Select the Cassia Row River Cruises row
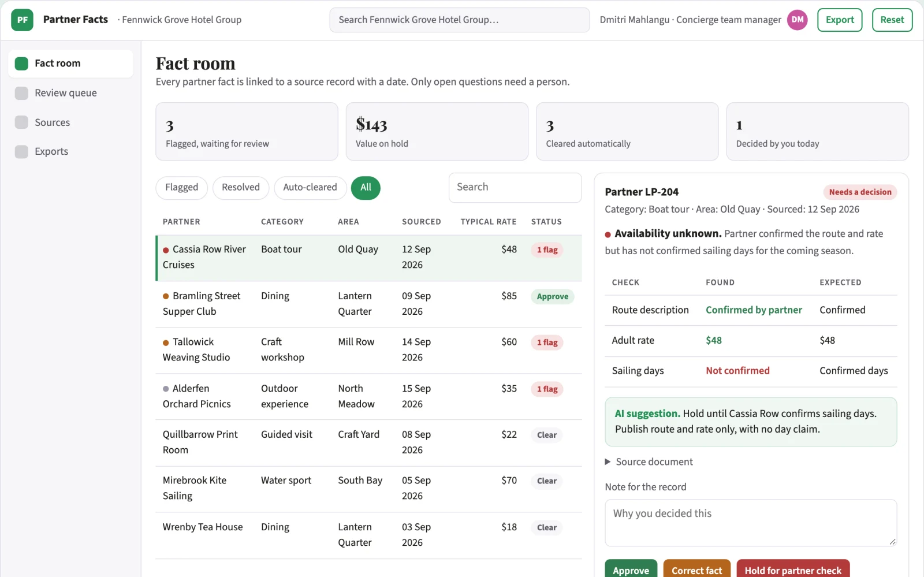Viewport: 924px width, 577px height. (369, 258)
